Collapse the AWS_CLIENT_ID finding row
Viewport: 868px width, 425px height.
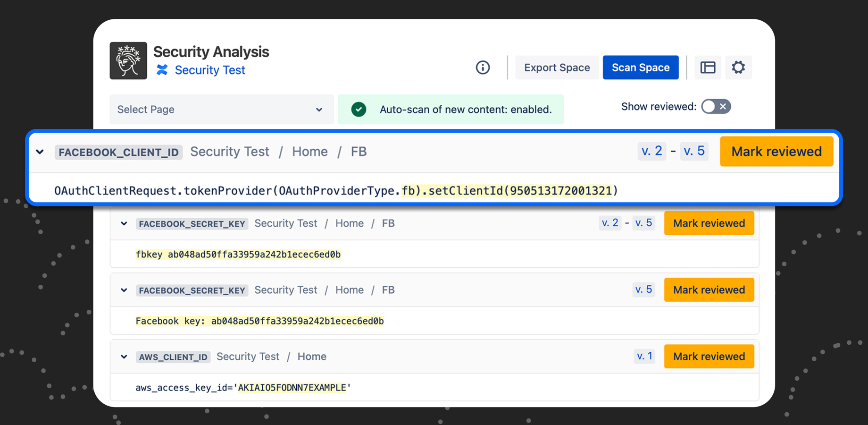click(x=124, y=357)
